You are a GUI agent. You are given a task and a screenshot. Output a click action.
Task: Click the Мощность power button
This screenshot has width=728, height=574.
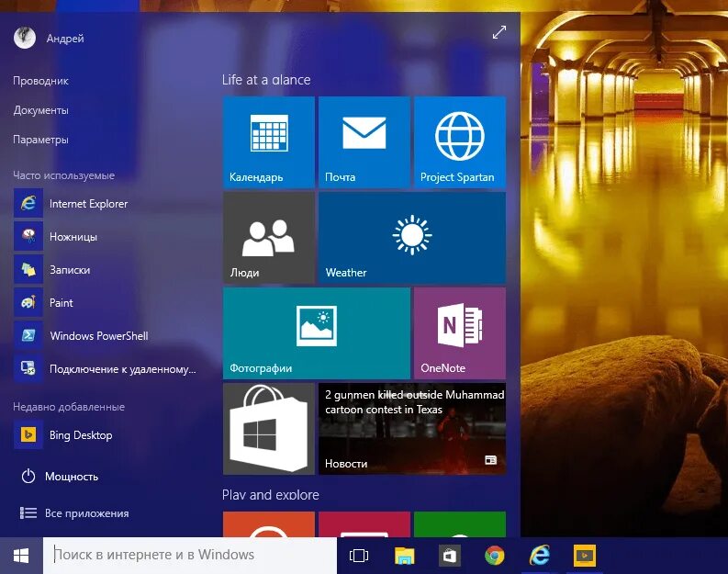pos(60,477)
